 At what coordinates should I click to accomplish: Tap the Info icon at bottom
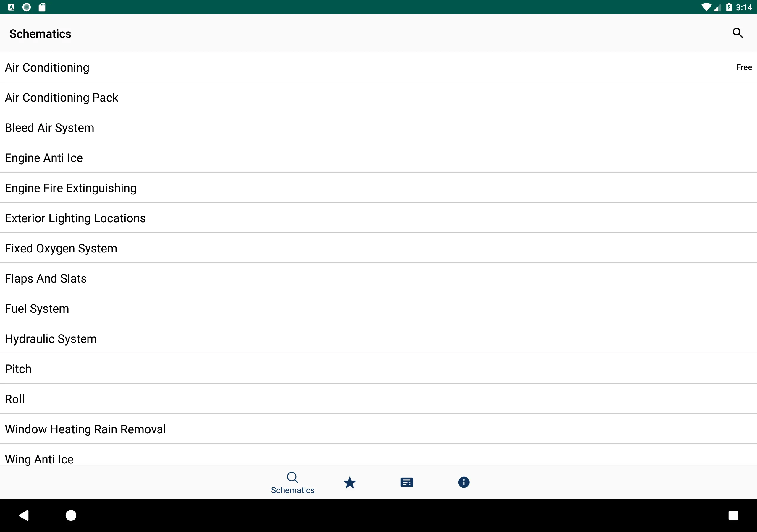pyautogui.click(x=463, y=482)
